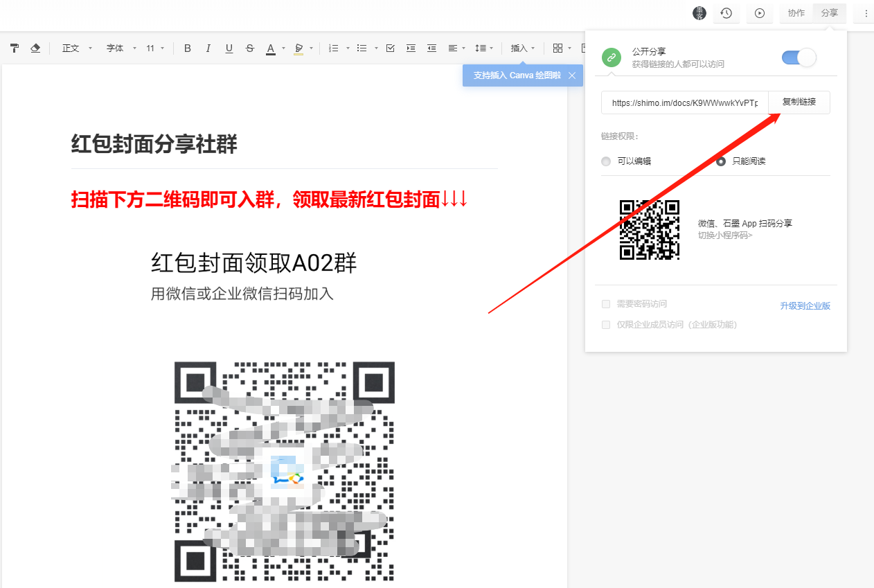
Task: Start presentation with play icon
Action: 760,13
